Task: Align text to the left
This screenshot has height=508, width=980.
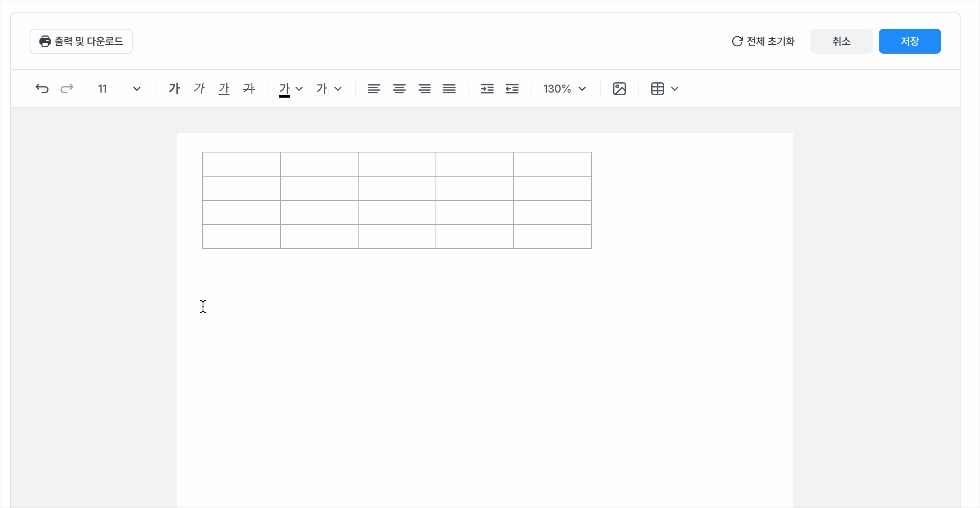Action: pos(374,89)
